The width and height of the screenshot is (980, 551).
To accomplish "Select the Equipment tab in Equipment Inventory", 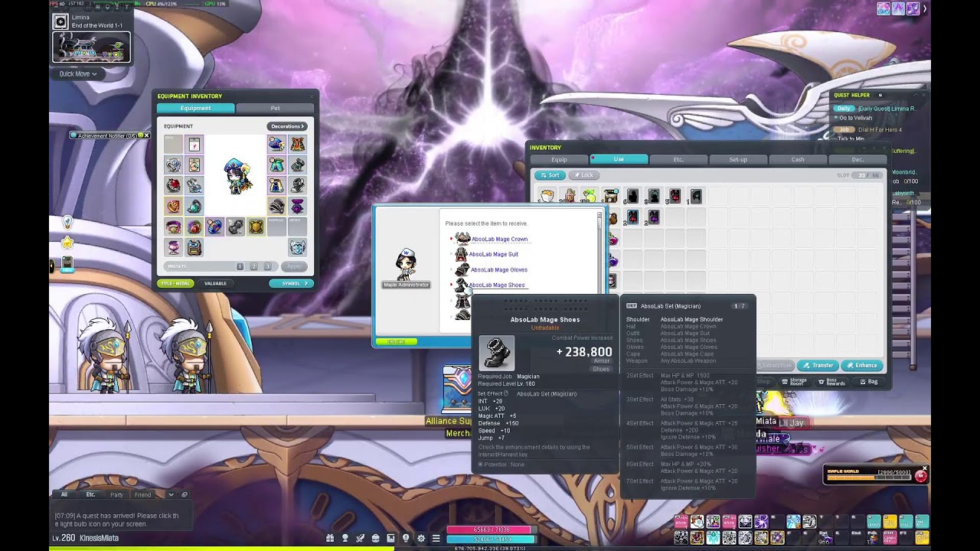I will pyautogui.click(x=195, y=108).
